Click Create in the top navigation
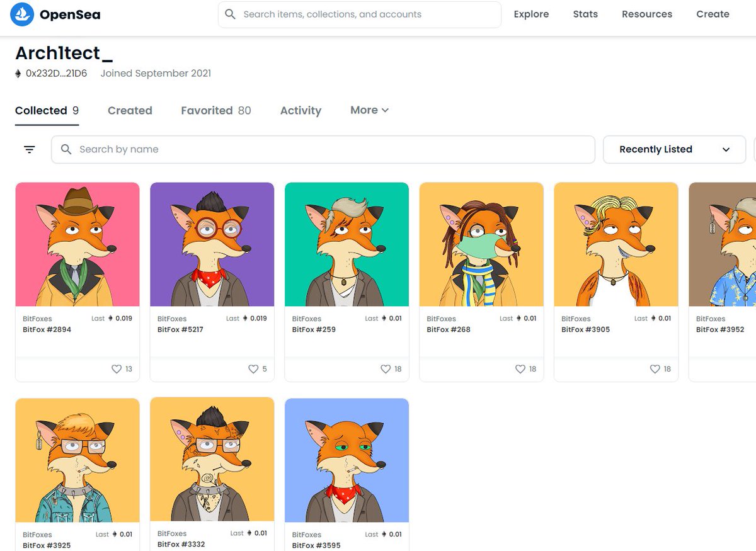The width and height of the screenshot is (756, 551). 713,14
